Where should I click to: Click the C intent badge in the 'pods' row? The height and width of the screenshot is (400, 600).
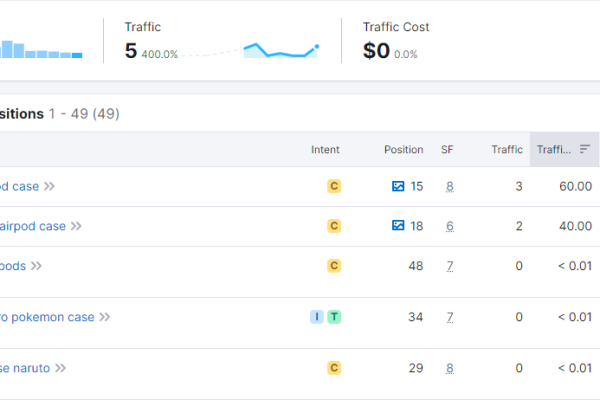(x=334, y=266)
